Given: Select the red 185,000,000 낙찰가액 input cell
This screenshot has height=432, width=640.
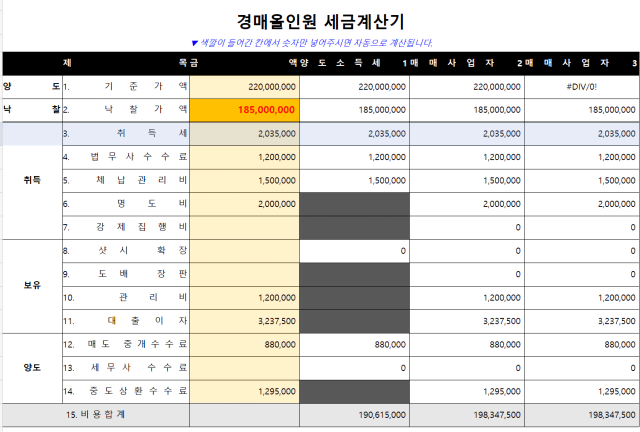Looking at the screenshot, I should coord(244,110).
